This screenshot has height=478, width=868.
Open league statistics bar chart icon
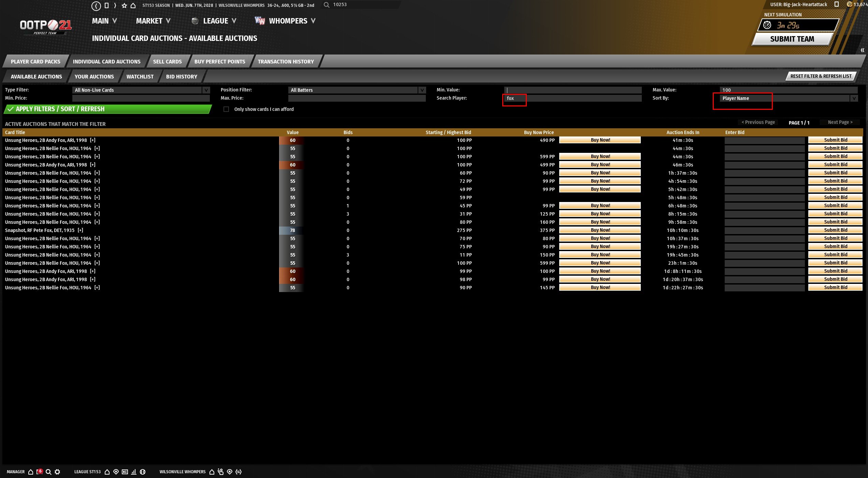134,472
